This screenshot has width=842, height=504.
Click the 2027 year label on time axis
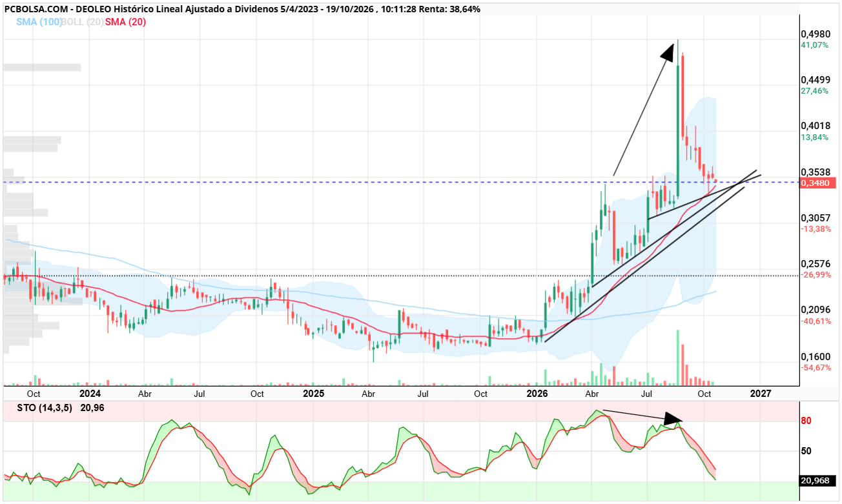click(761, 394)
